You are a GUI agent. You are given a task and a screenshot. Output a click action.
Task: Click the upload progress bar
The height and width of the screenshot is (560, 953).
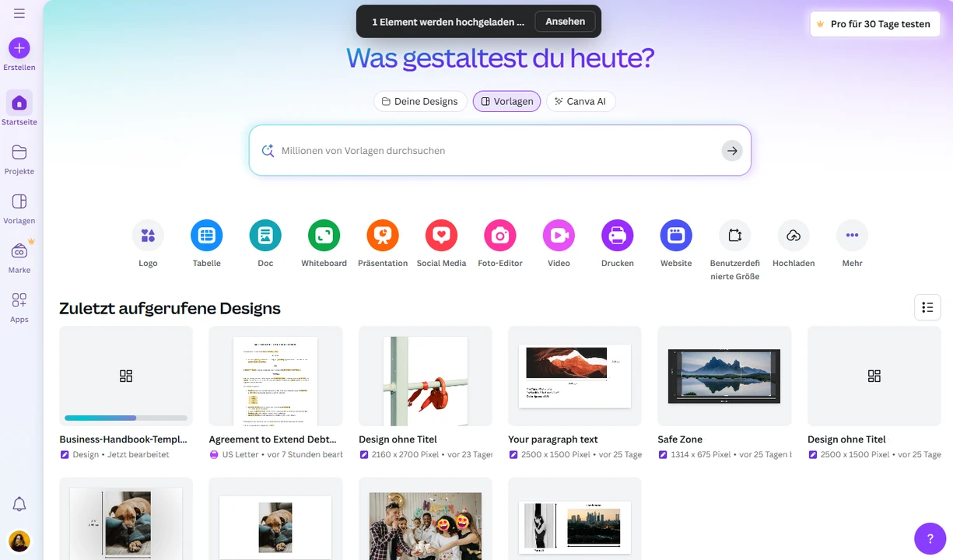[126, 418]
